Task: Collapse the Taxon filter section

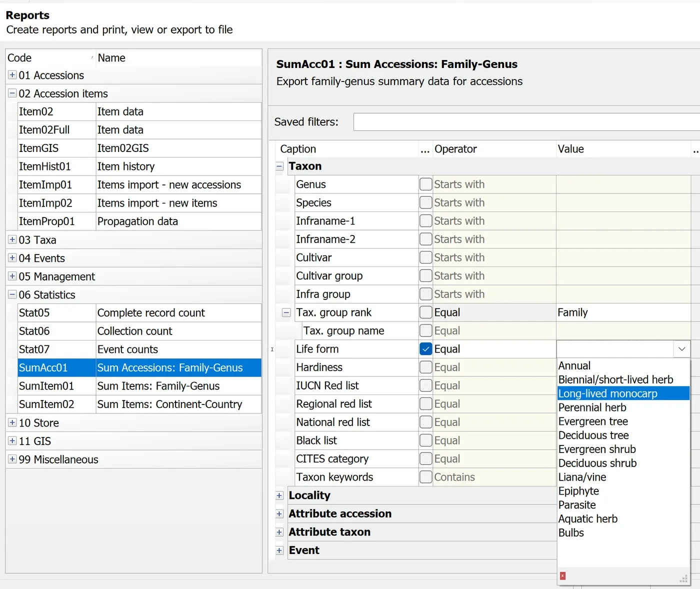Action: [x=279, y=166]
